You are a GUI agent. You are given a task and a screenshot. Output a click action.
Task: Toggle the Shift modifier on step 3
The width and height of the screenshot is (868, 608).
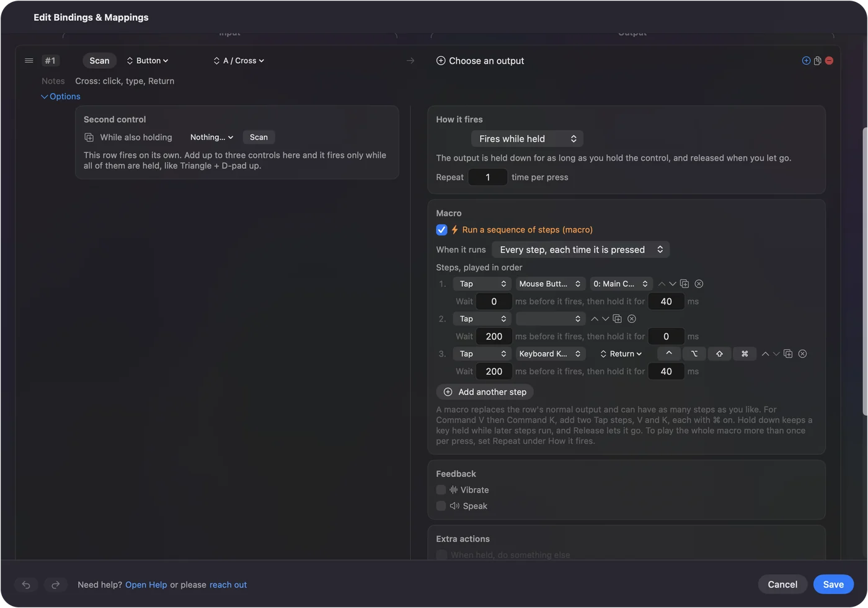tap(719, 354)
